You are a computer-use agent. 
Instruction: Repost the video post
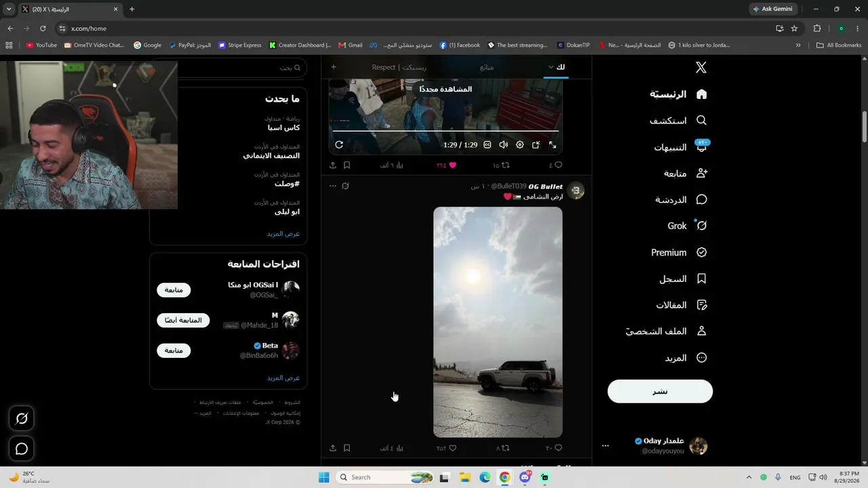[500, 165]
